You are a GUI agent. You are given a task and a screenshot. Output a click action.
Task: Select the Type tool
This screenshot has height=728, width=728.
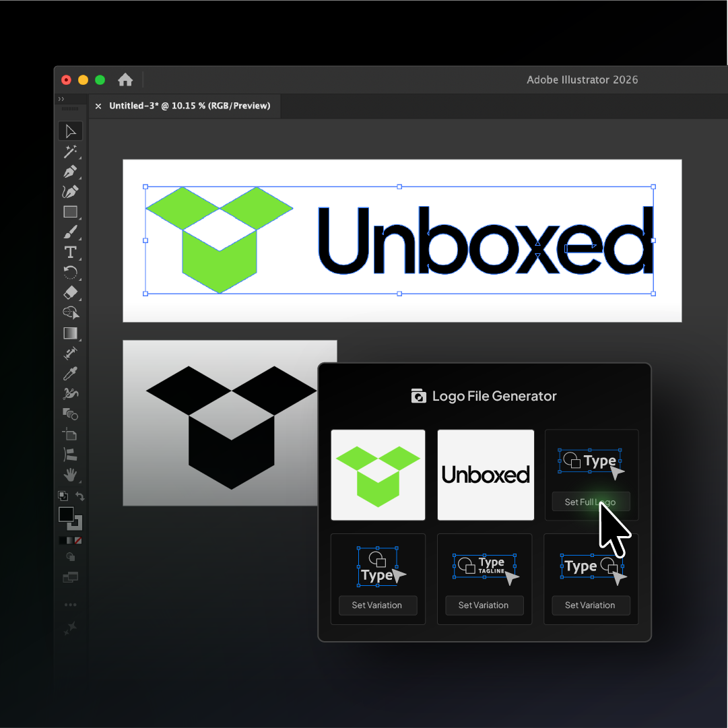pos(71,252)
